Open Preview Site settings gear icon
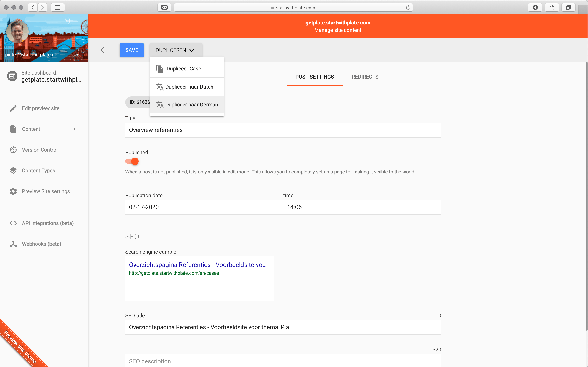The image size is (588, 367). coord(13,191)
